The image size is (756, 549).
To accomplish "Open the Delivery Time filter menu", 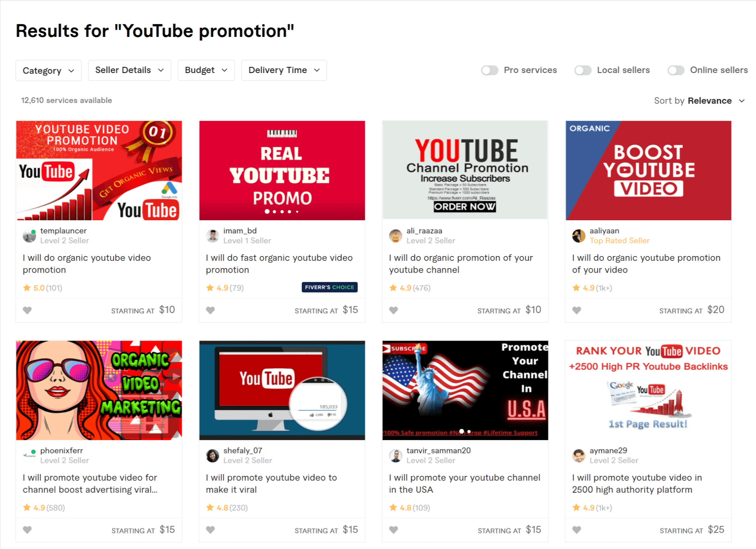I will point(284,70).
